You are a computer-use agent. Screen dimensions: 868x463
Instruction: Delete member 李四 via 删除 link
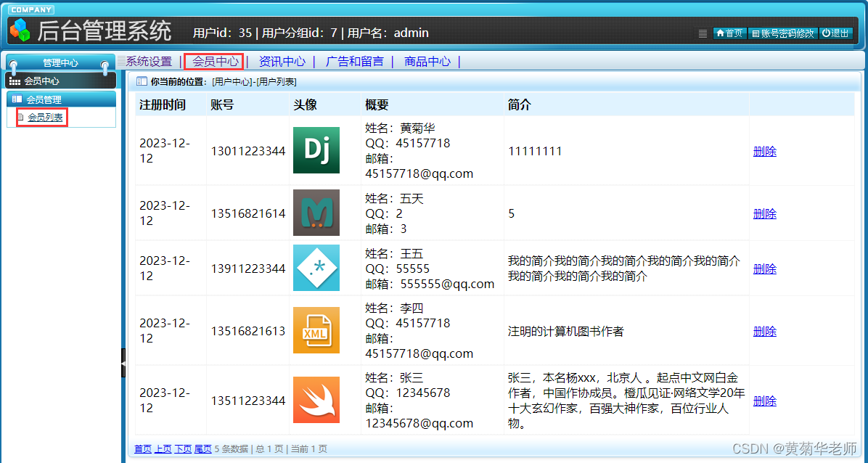pyautogui.click(x=764, y=331)
